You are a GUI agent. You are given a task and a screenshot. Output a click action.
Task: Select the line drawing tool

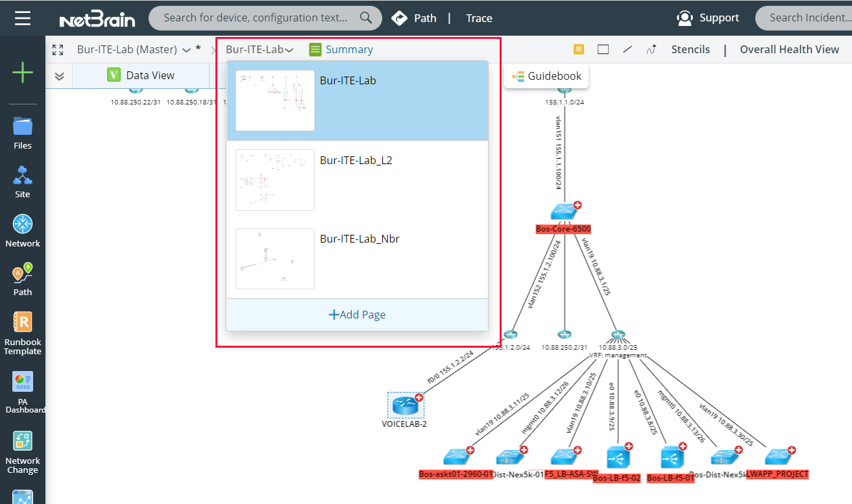point(627,49)
